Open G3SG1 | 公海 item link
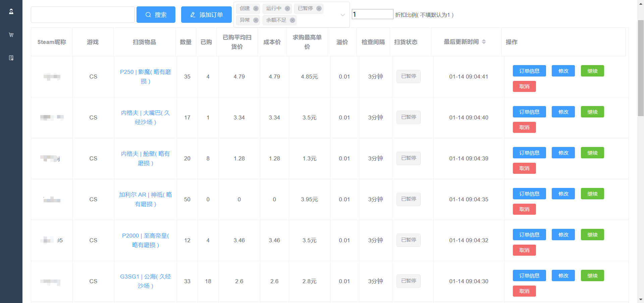Viewport: 644px width, 303px height. click(146, 281)
